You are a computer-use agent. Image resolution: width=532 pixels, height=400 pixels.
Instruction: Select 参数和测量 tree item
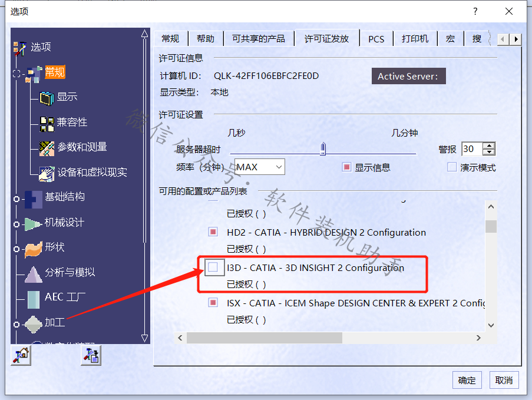click(82, 147)
